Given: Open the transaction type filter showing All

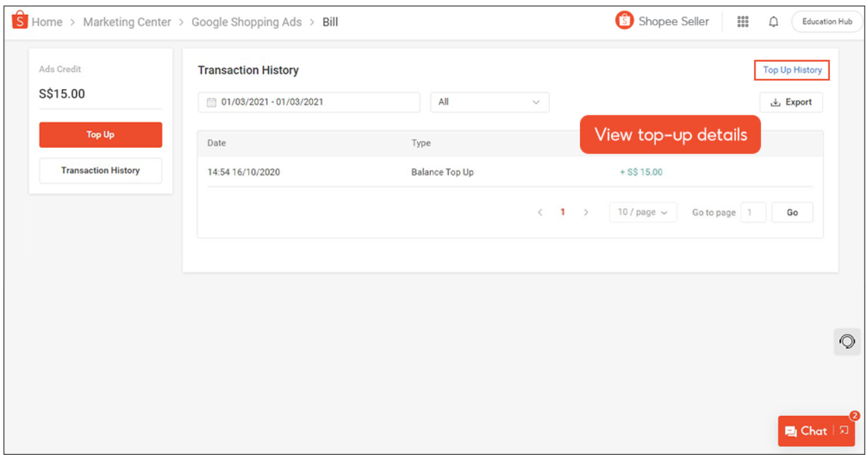Looking at the screenshot, I should 490,102.
